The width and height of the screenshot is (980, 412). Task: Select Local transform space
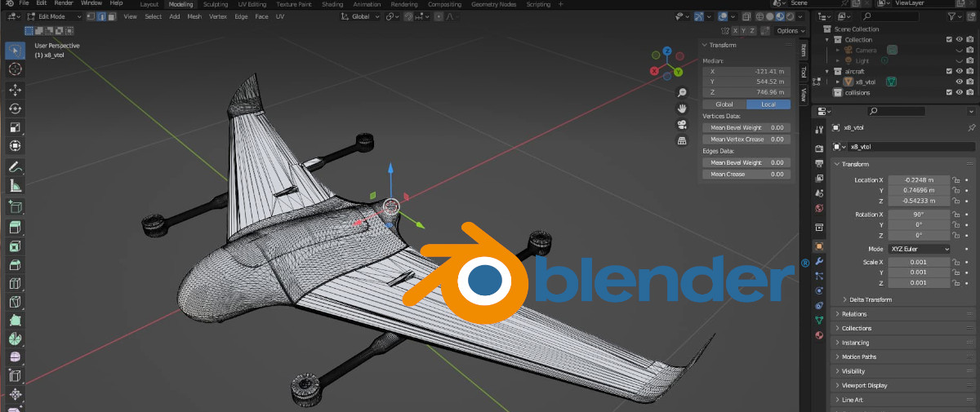coord(768,104)
